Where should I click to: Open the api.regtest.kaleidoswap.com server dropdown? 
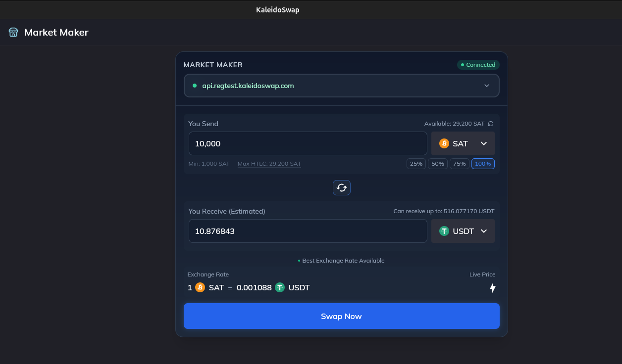point(341,85)
